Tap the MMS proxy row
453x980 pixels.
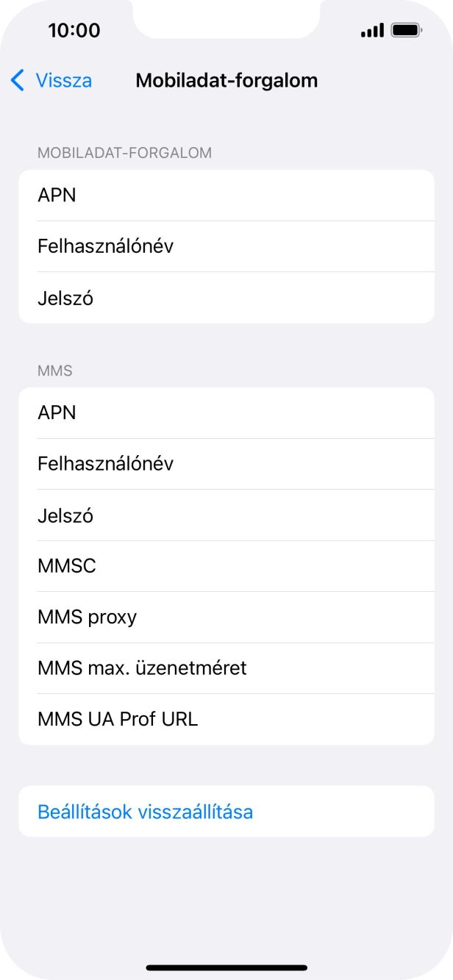click(226, 617)
